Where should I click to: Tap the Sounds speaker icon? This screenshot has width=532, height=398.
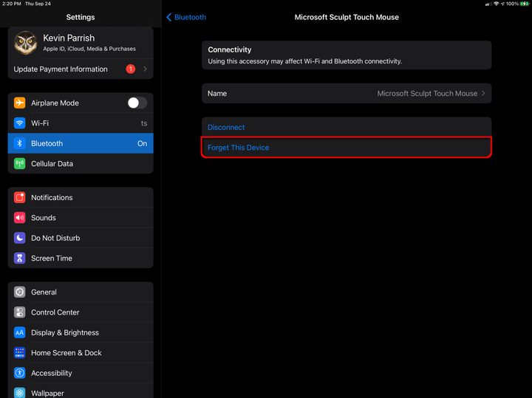[20, 218]
